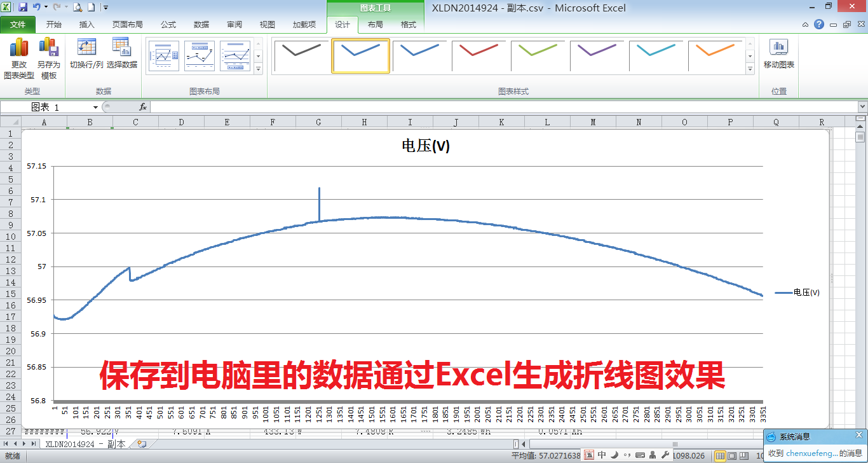Switch to the 加载项 ribbon tab
The height and width of the screenshot is (463, 868).
304,25
